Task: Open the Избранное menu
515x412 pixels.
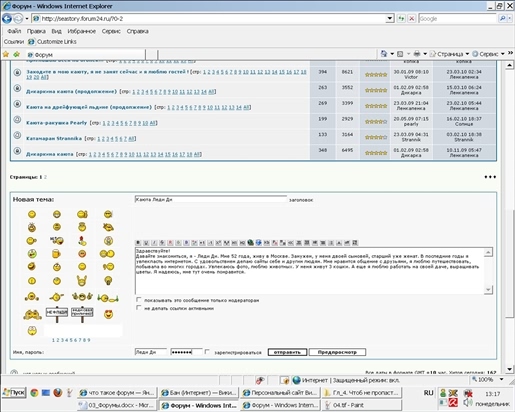Action: [x=82, y=31]
